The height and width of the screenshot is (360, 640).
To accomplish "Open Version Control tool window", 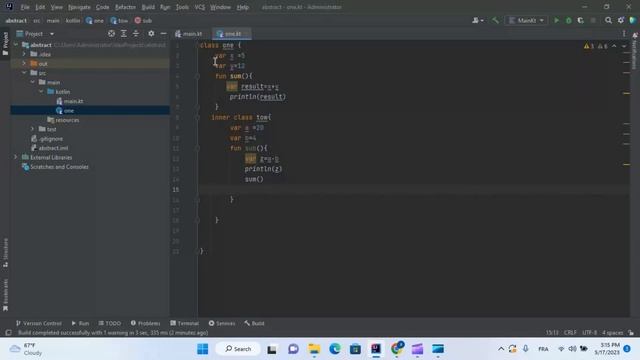I will (x=38, y=323).
